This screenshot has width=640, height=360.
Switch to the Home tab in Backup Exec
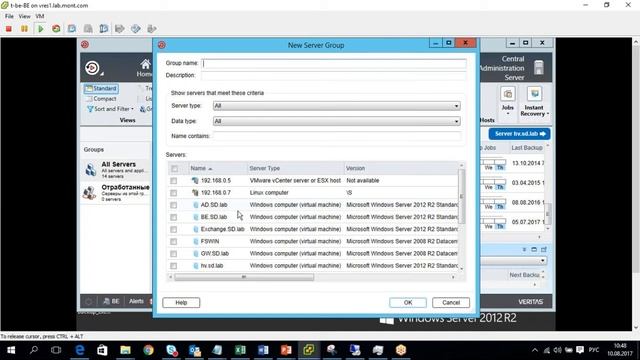[144, 68]
